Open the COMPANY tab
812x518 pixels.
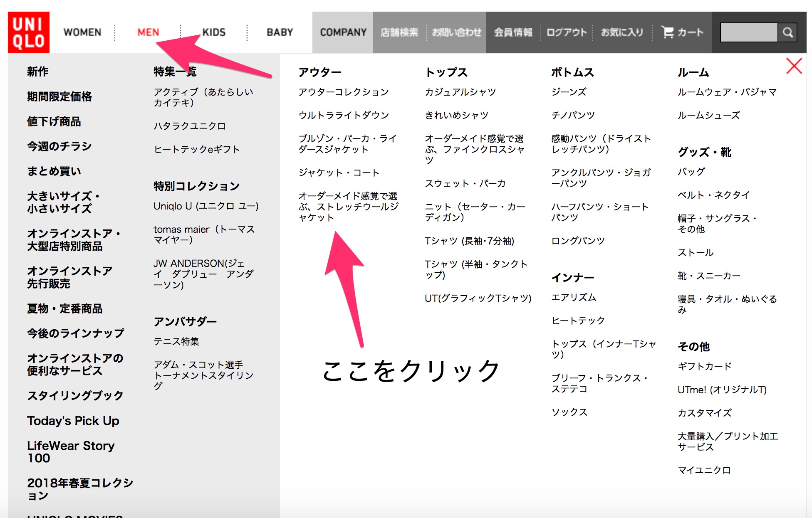[x=343, y=32]
